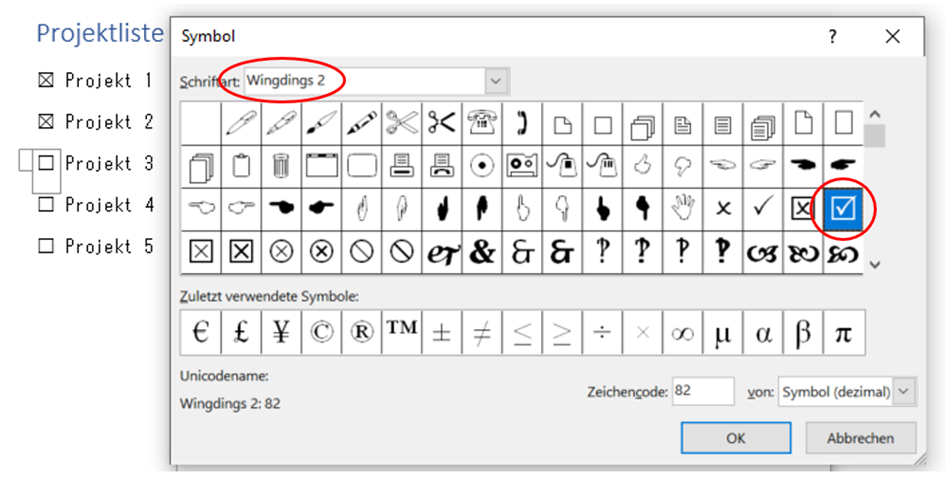Select the trash can symbol

tap(281, 166)
